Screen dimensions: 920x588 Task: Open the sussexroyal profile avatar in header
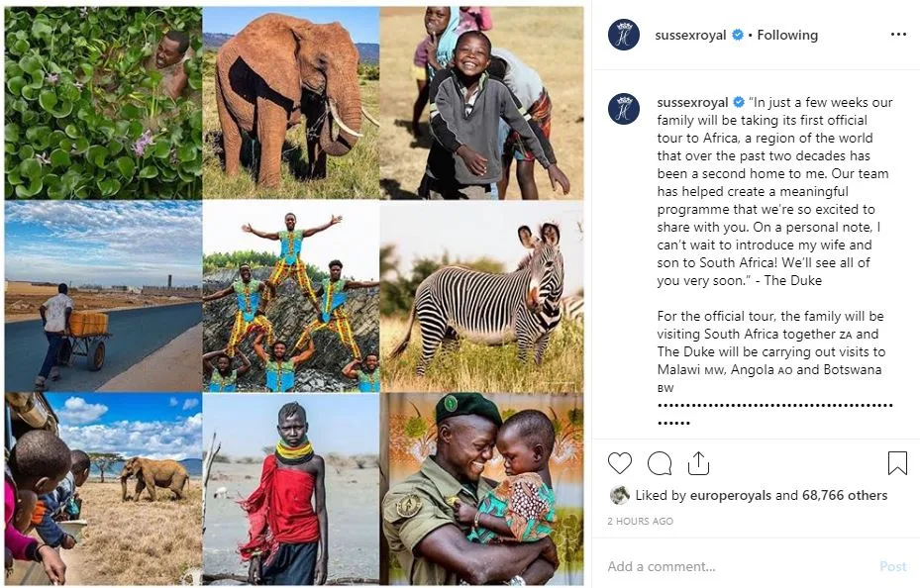[624, 35]
